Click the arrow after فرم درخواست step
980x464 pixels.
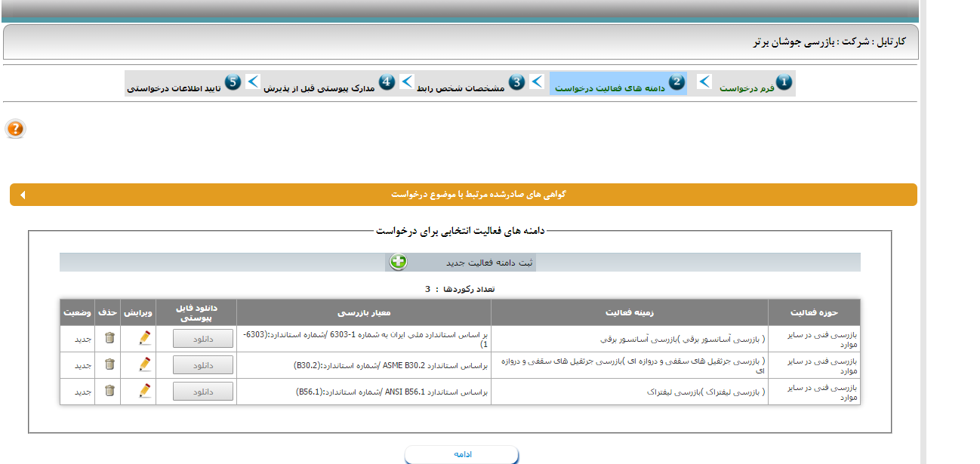click(704, 81)
